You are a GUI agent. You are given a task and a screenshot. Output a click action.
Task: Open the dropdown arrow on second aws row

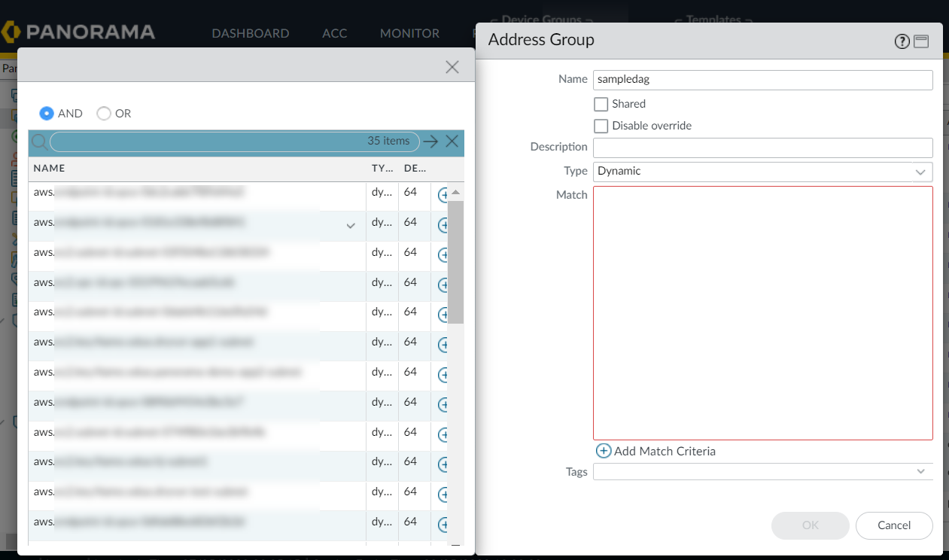pos(351,226)
